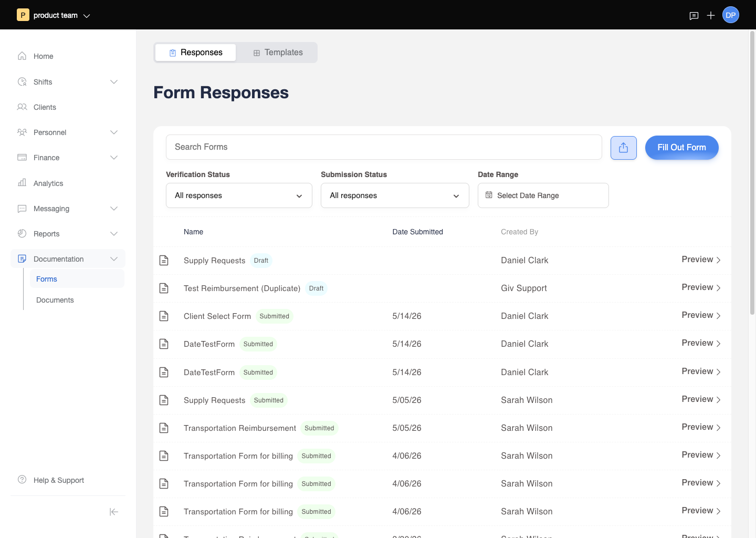Open the Submission Status dropdown
The image size is (756, 538).
pyautogui.click(x=395, y=195)
